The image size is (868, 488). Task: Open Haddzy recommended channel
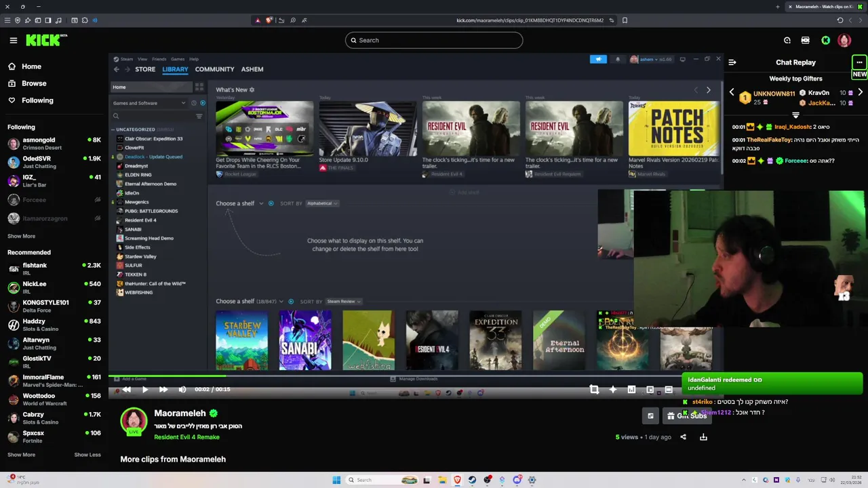pos(54,325)
